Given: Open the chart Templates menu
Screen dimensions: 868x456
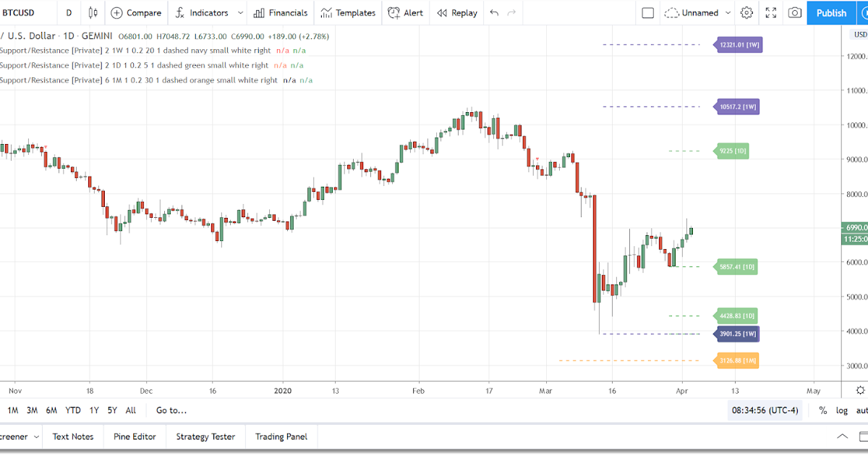Looking at the screenshot, I should click(347, 12).
